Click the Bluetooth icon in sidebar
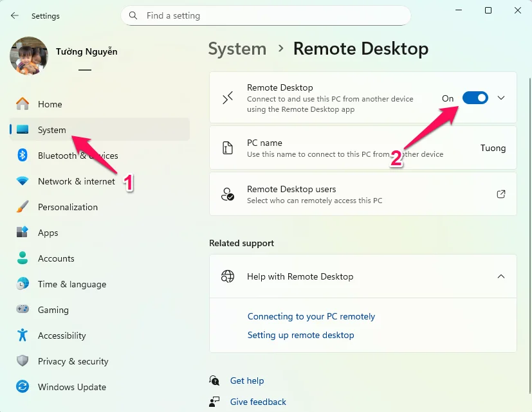The width and height of the screenshot is (532, 412). (x=23, y=156)
